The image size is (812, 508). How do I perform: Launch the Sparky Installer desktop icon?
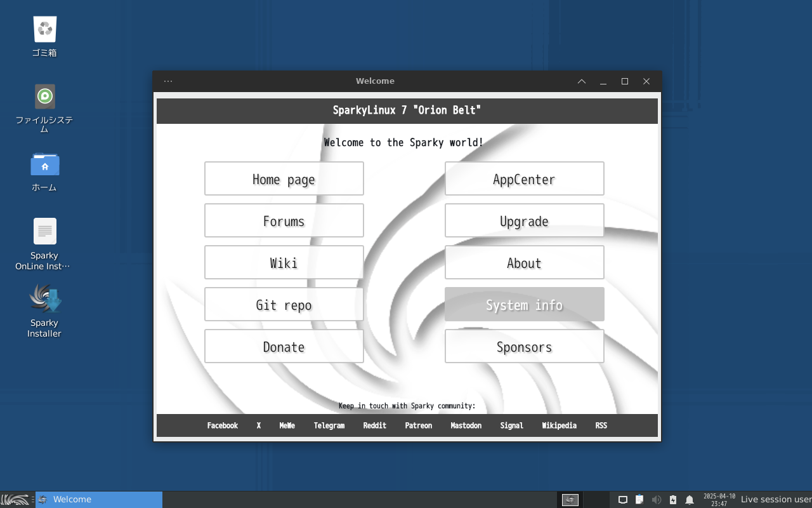coord(44,311)
